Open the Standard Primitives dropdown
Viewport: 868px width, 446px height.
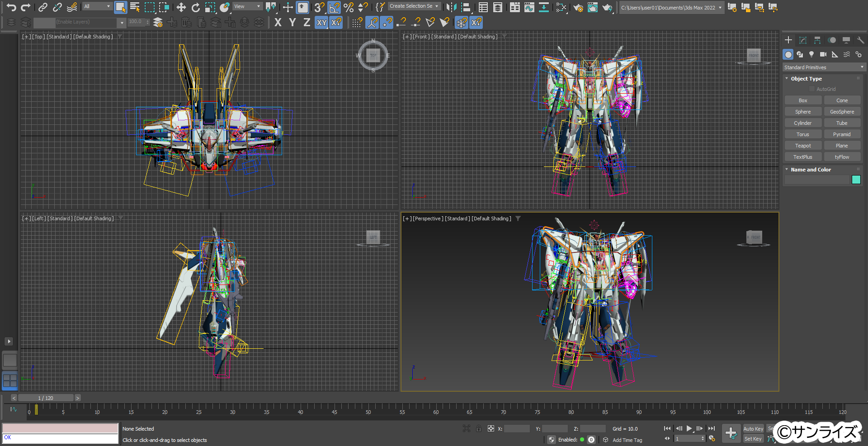(x=824, y=67)
